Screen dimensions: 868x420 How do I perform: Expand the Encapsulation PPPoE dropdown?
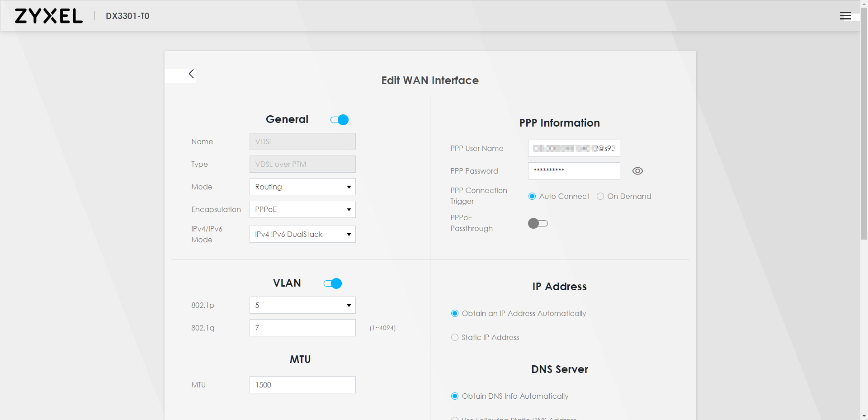pyautogui.click(x=302, y=209)
